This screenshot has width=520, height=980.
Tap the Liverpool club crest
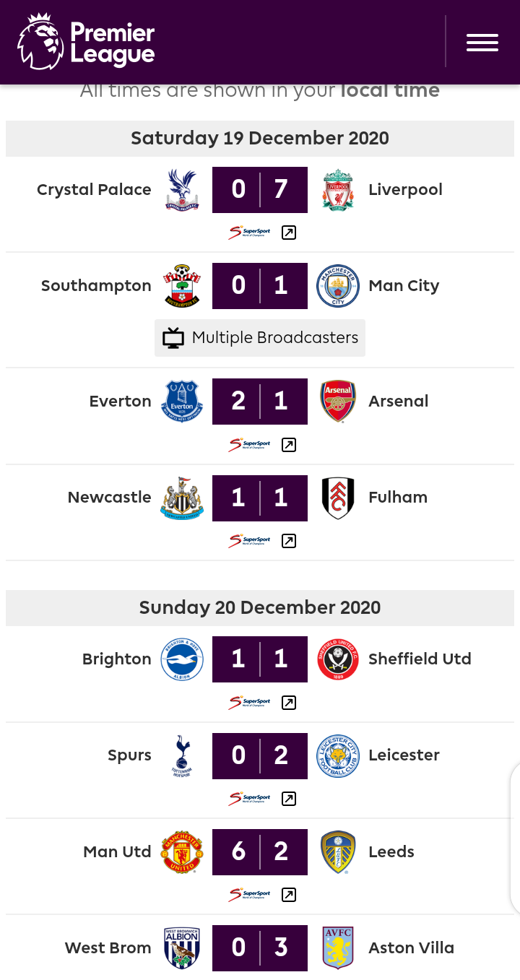(x=338, y=190)
